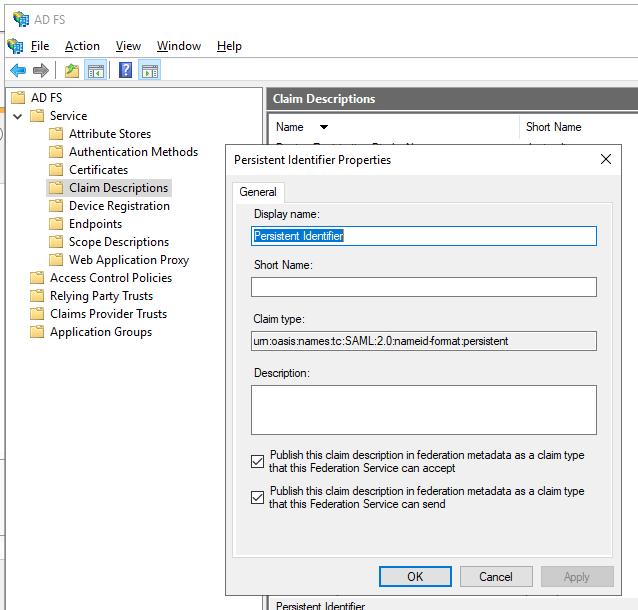
Task: Click the Back arrow toolbar icon
Action: coord(18,70)
